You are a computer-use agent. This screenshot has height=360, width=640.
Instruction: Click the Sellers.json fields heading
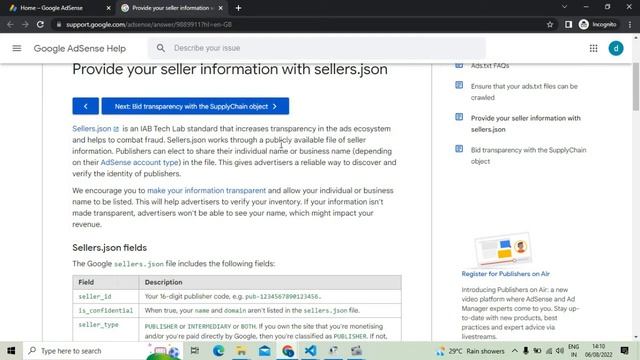[x=109, y=248]
